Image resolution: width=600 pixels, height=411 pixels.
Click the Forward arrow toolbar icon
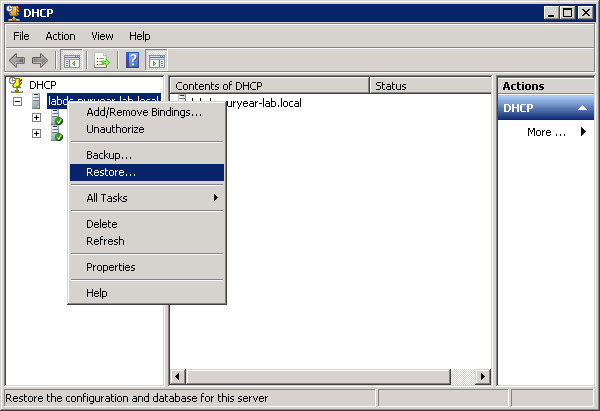point(40,60)
